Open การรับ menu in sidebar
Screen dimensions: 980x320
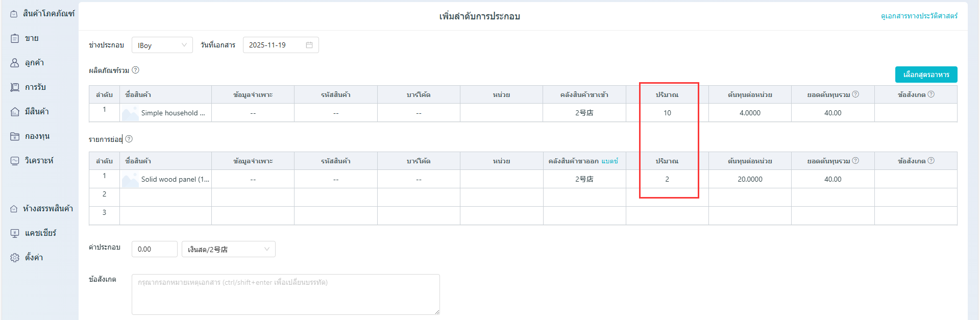35,87
